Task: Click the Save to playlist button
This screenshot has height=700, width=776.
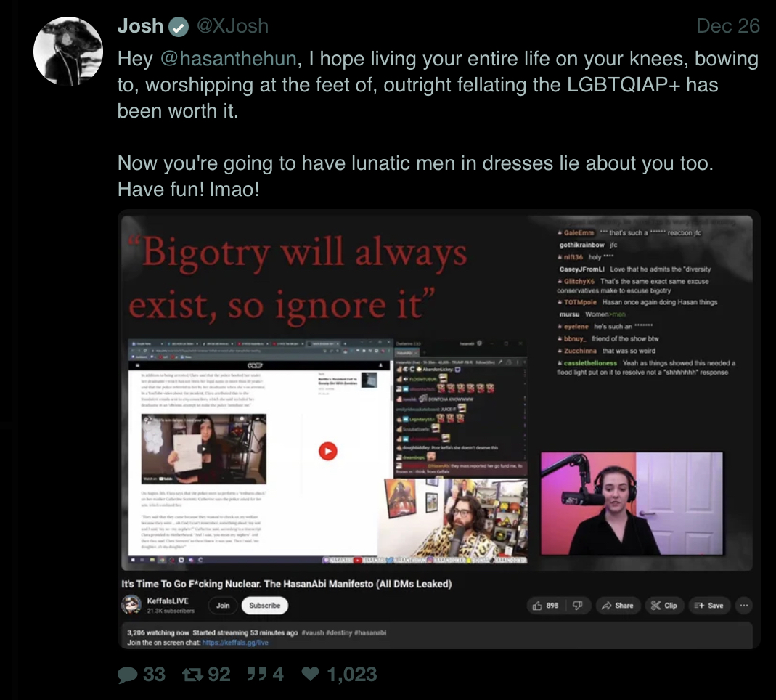Action: tap(709, 606)
